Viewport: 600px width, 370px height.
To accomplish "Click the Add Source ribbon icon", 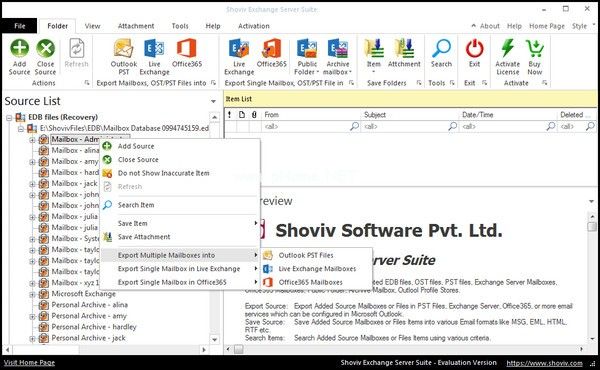I will (x=19, y=49).
